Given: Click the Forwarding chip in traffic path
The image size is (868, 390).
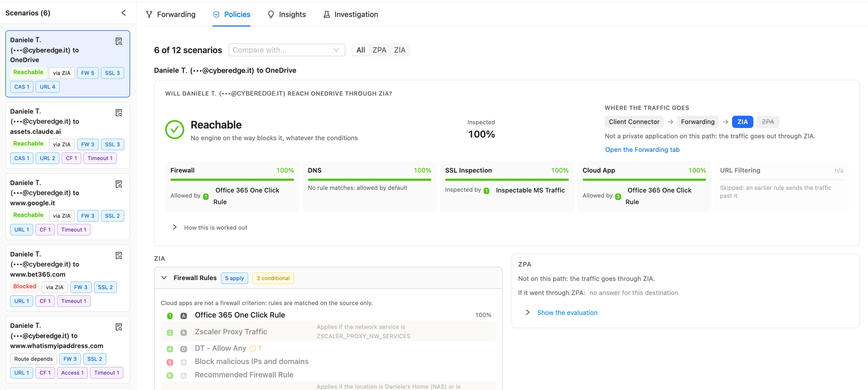Looking at the screenshot, I should pyautogui.click(x=697, y=122).
